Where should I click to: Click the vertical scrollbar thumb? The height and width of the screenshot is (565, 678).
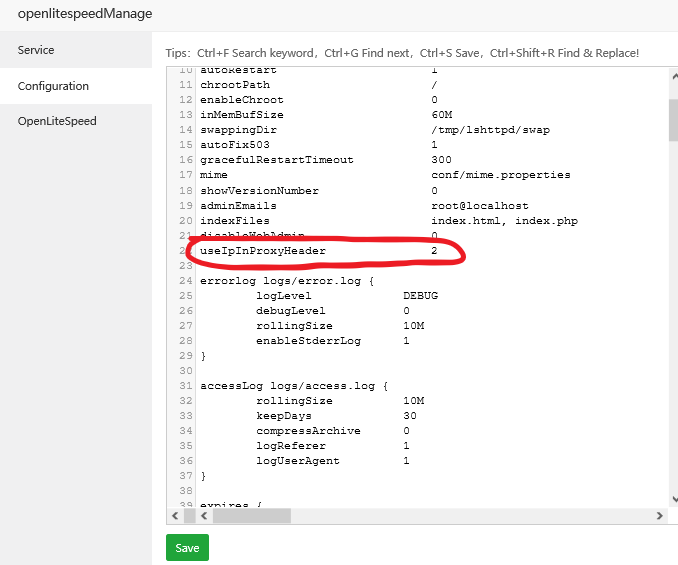[x=674, y=120]
